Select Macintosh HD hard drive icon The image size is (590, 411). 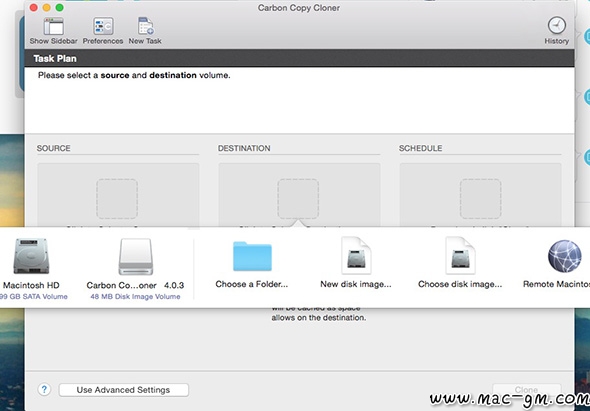(31, 256)
